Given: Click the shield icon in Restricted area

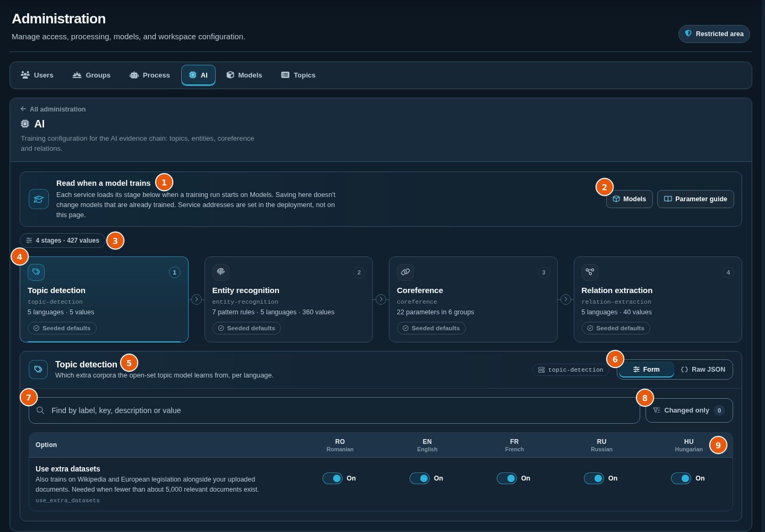Looking at the screenshot, I should click(688, 33).
